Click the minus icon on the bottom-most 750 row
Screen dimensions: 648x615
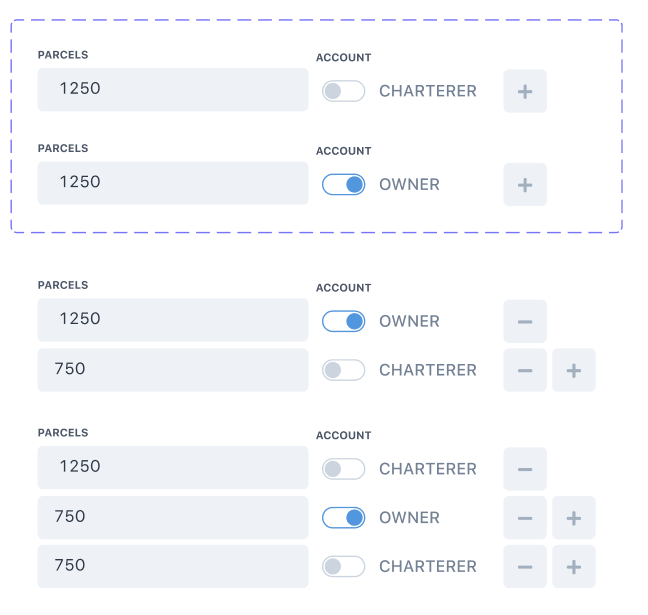525,566
